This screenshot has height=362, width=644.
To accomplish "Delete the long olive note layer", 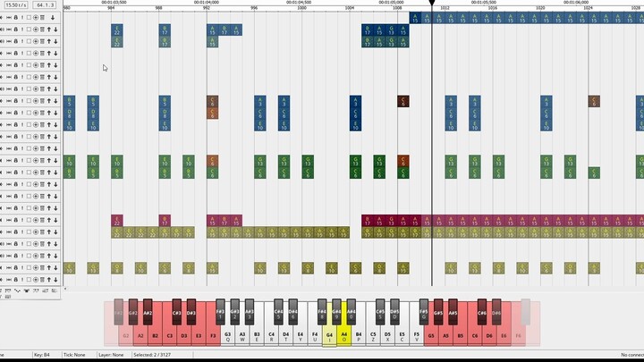I will (x=42, y=232).
